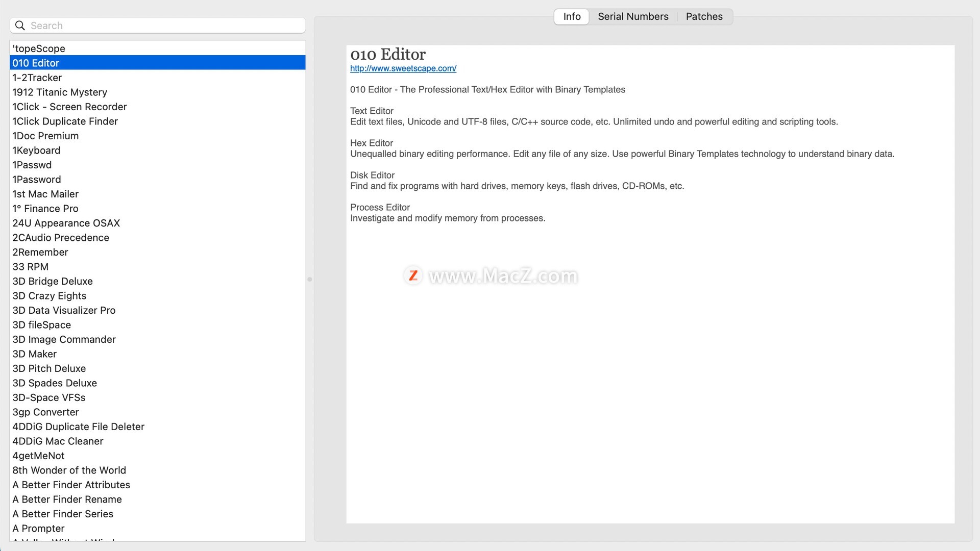Pick A Better Finder Rename
980x551 pixels.
(158, 499)
